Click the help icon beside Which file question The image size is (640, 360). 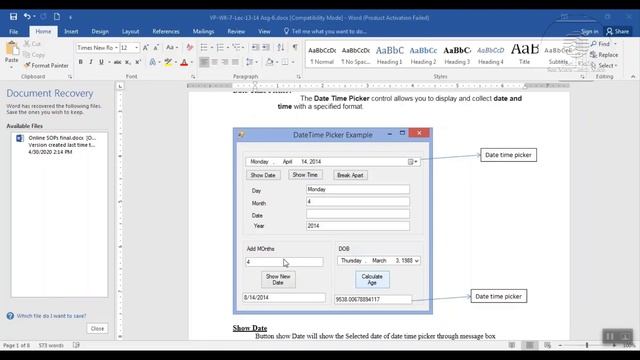(10, 316)
